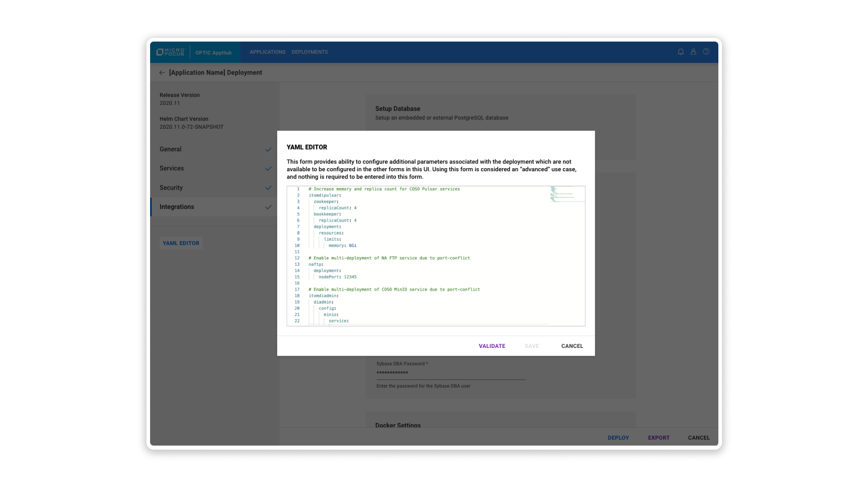868x488 pixels.
Task: Click the notifications bell icon
Action: pyautogui.click(x=680, y=52)
